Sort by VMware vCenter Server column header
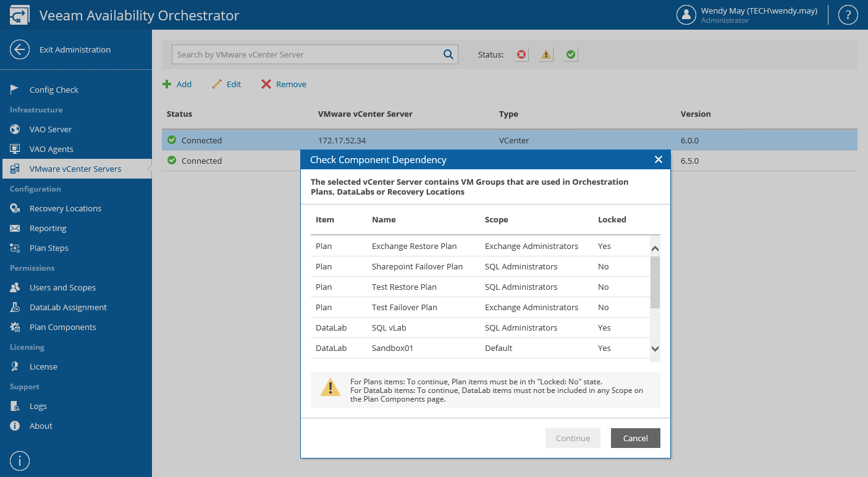This screenshot has width=868, height=477. click(x=365, y=114)
